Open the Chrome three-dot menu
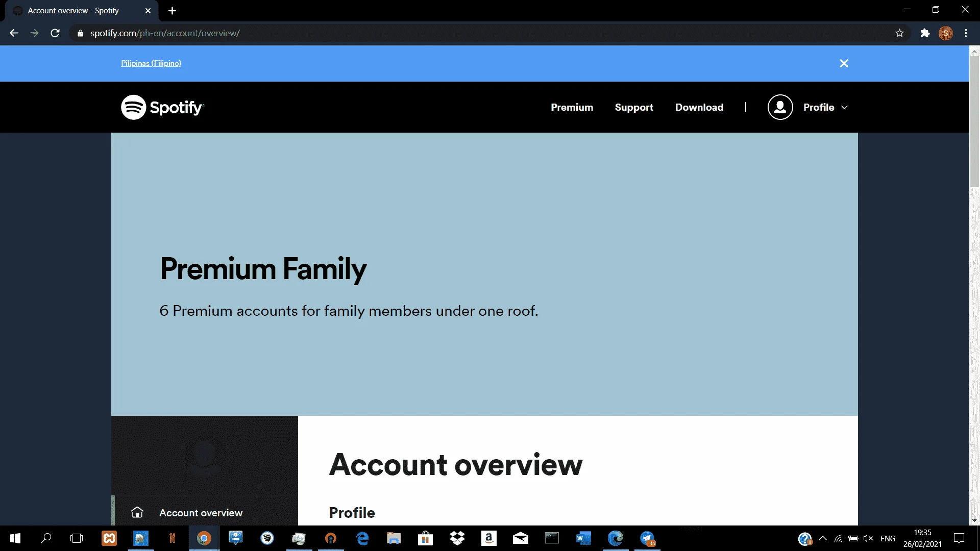Image resolution: width=980 pixels, height=551 pixels. click(x=966, y=33)
